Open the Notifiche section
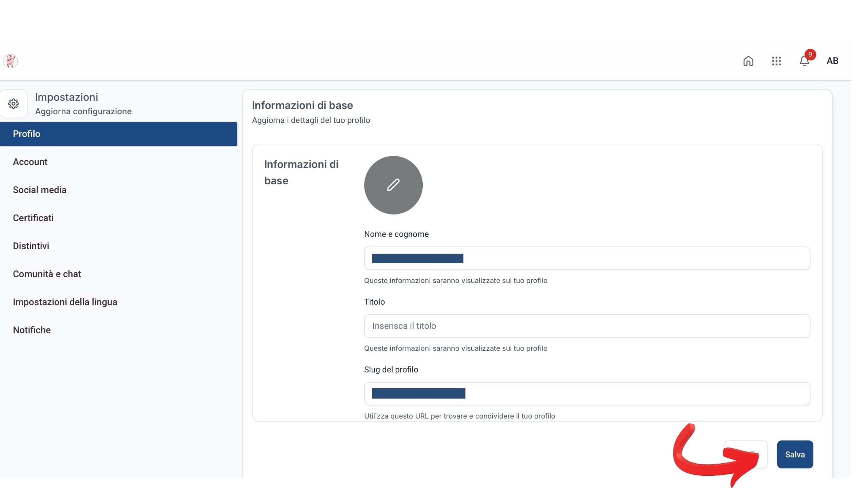 click(x=32, y=330)
